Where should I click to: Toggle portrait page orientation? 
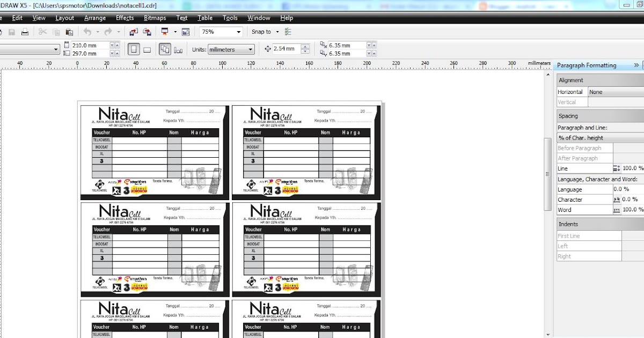click(134, 49)
